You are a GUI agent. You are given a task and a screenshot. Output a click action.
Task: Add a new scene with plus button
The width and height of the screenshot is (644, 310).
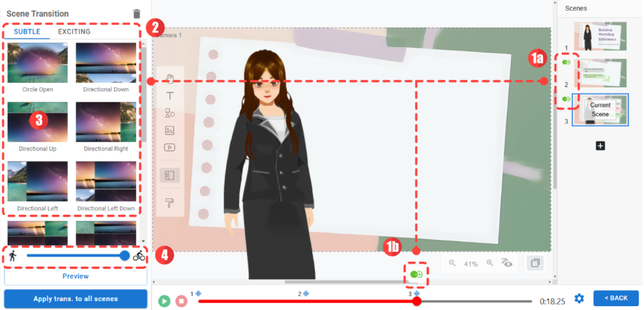tap(600, 146)
